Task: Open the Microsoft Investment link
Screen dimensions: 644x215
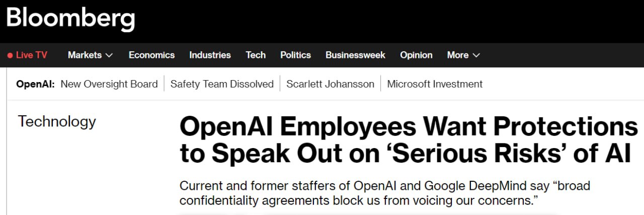Action: tap(435, 84)
